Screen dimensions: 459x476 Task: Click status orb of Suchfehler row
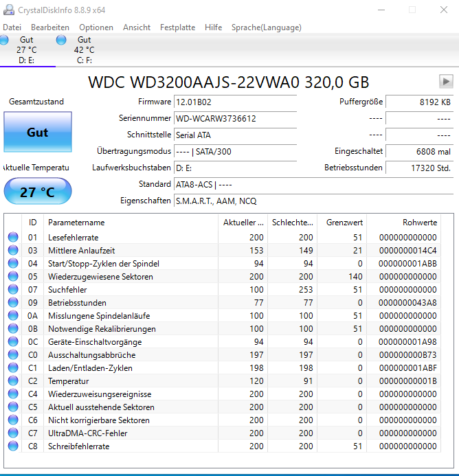13,289
